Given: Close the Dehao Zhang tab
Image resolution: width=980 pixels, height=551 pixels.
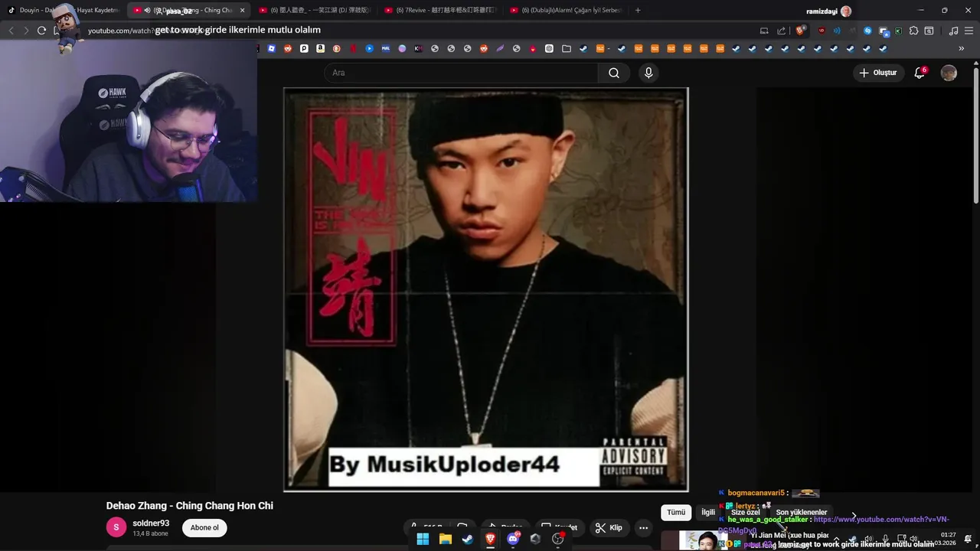Looking at the screenshot, I should pyautogui.click(x=243, y=10).
